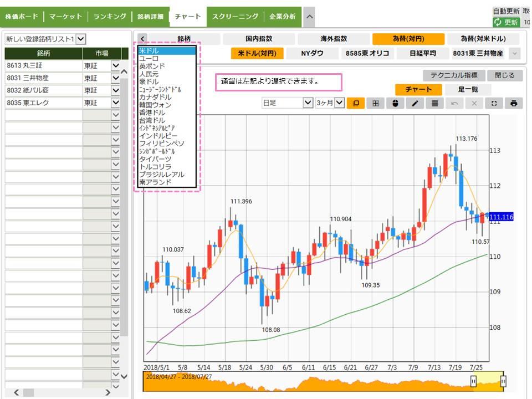This screenshot has width=532, height=399.
Task: Expand the 新しい登録銘柄リスト1 dropdown
Action: click(x=81, y=39)
